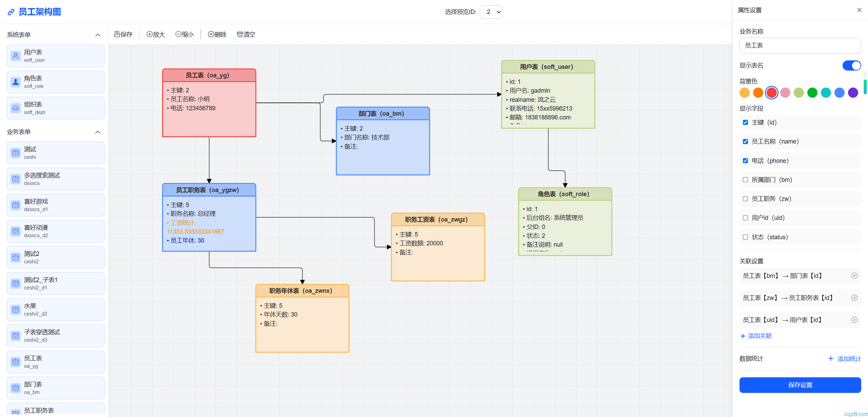This screenshot has width=868, height=417.
Task: Select the 组织表 soft_dept entry
Action: tap(55, 108)
